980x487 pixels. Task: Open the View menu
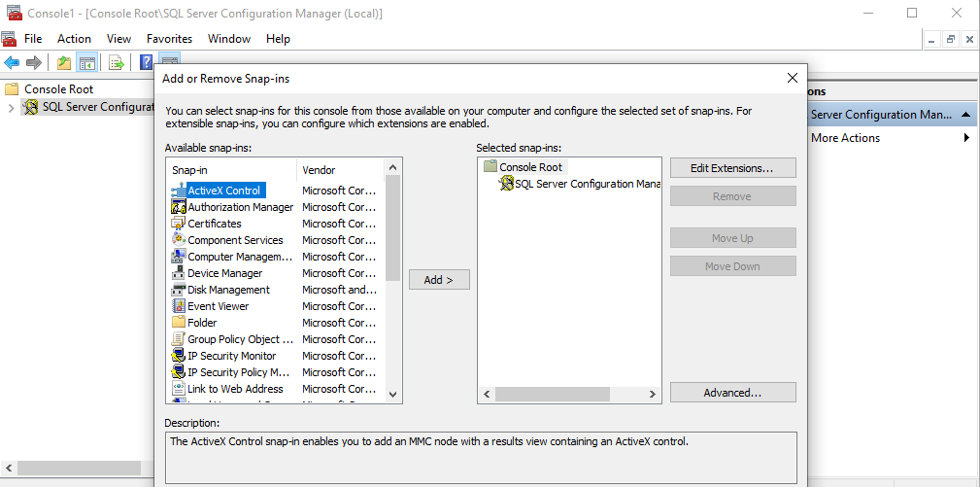pyautogui.click(x=118, y=39)
